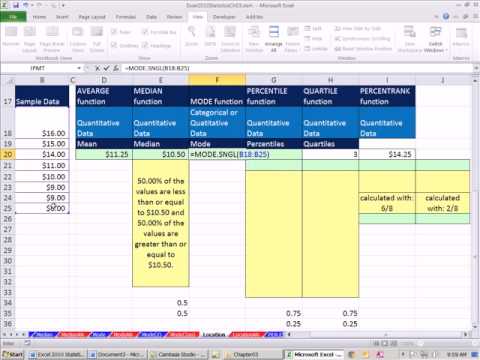Viewport: 480px width, 360px height.
Task: Switch to the Formulas ribbon tab
Action: pos(126,17)
